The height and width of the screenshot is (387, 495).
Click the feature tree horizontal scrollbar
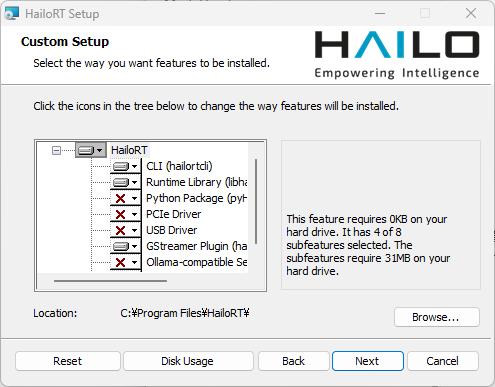[x=110, y=281]
